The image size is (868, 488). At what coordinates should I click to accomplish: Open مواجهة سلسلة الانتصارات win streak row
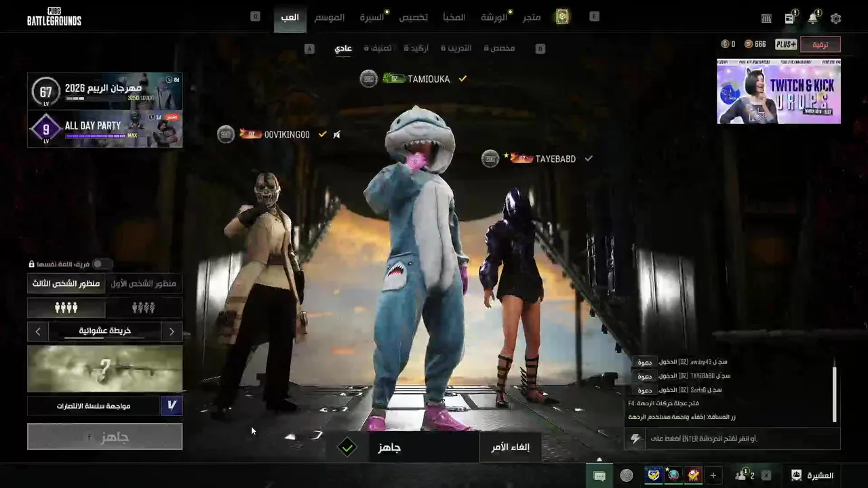(x=105, y=405)
